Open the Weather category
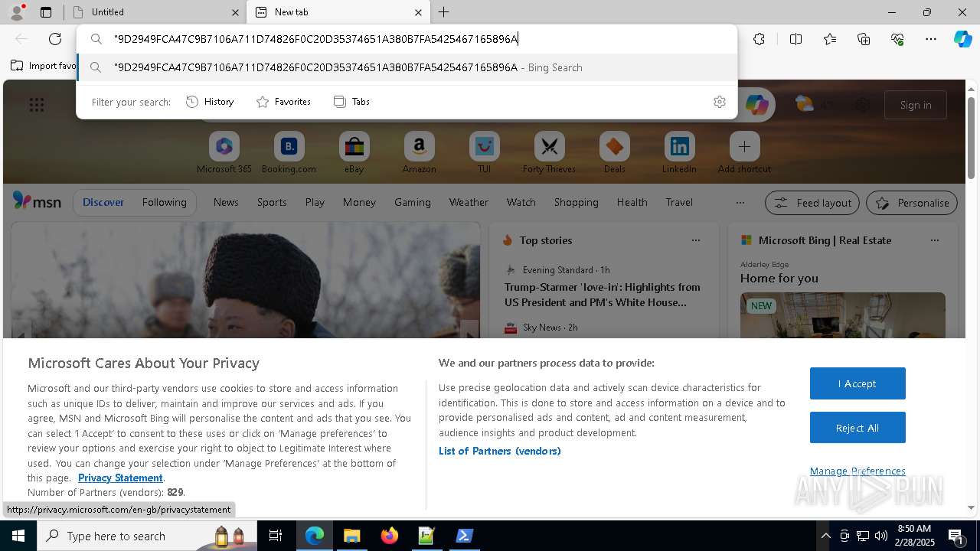 point(469,202)
